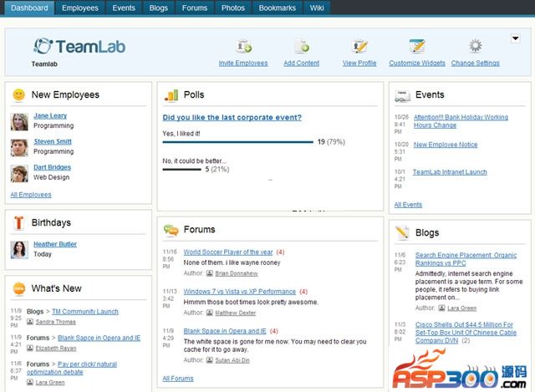The width and height of the screenshot is (535, 392).
Task: Go to the Blogs tab
Action: coord(158,8)
